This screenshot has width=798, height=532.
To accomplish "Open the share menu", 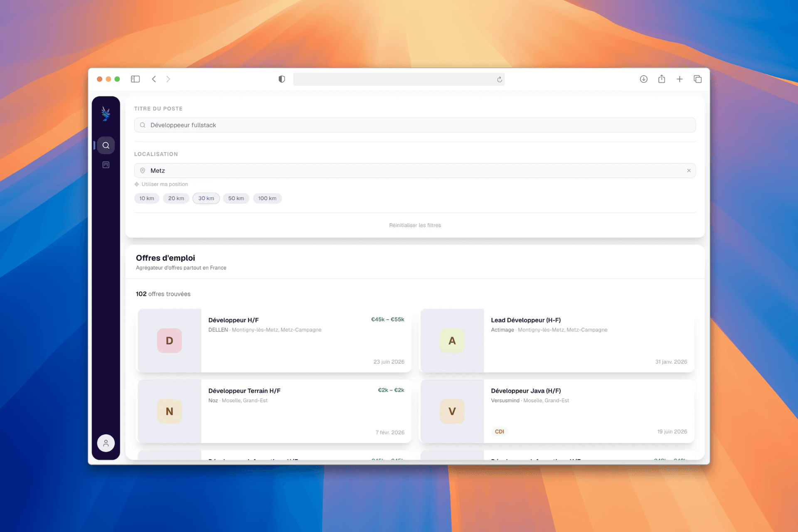I will [662, 79].
